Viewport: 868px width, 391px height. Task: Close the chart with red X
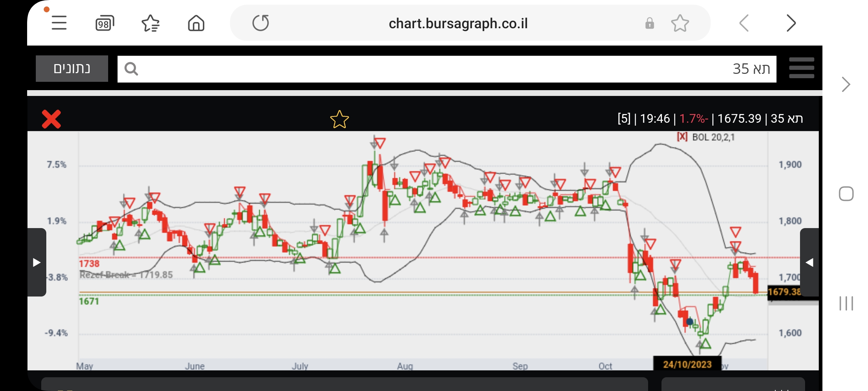tap(51, 119)
